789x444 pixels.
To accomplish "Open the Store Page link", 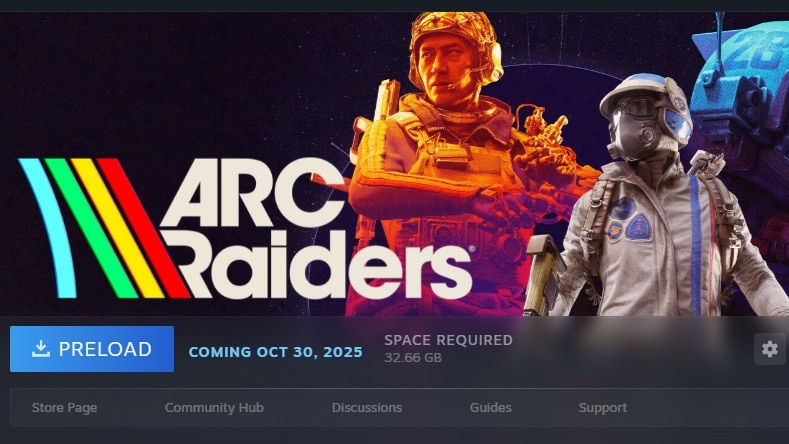I will pos(64,407).
